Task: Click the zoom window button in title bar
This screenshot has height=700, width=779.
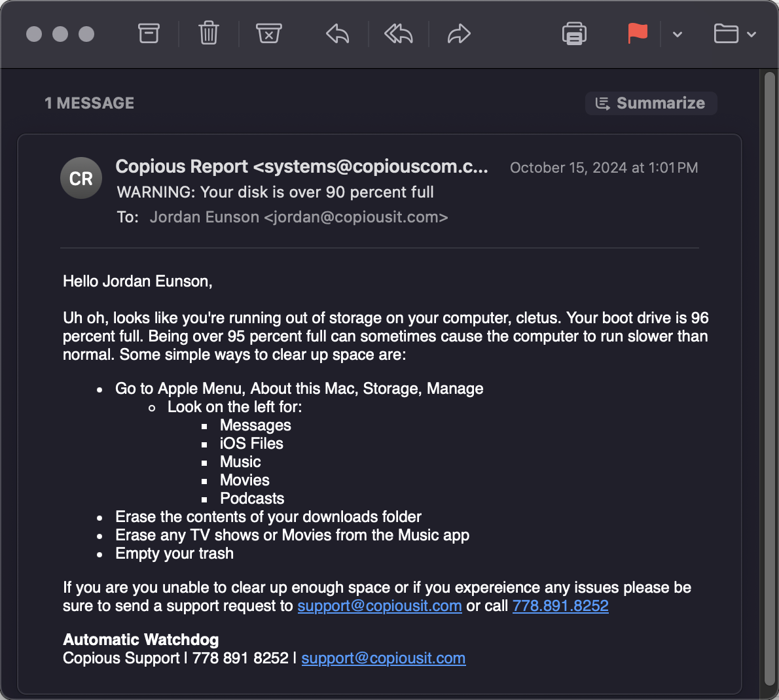Action: [86, 34]
